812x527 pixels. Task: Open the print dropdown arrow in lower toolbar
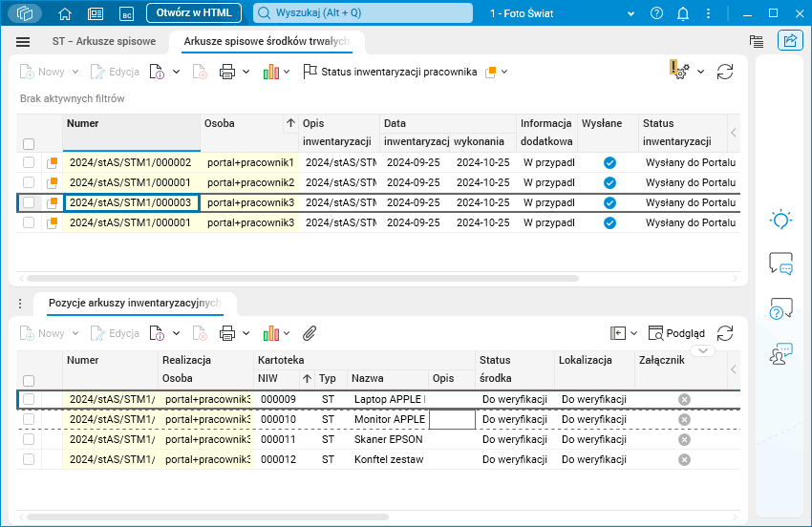[246, 333]
